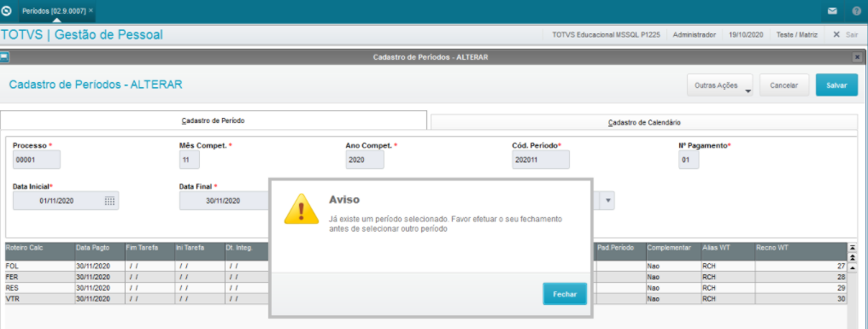Click the Fim Tarefa cell in the FER row
The width and height of the screenshot is (868, 329).
point(150,276)
